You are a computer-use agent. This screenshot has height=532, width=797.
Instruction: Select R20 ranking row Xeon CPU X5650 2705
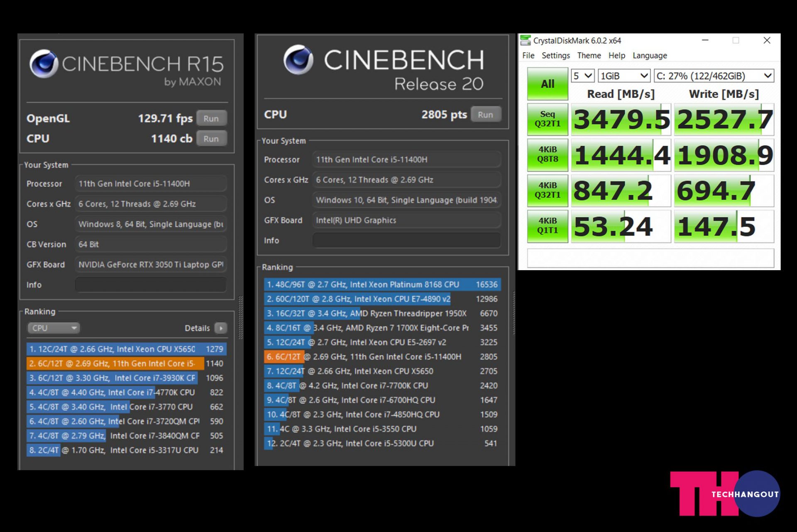click(x=382, y=371)
